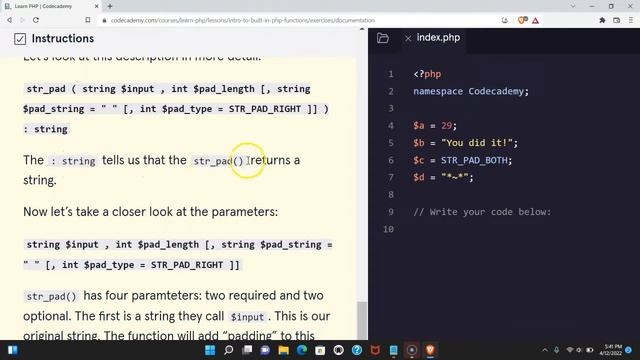Open Microsoft Store from taskbar
The image size is (640, 360).
point(320,350)
